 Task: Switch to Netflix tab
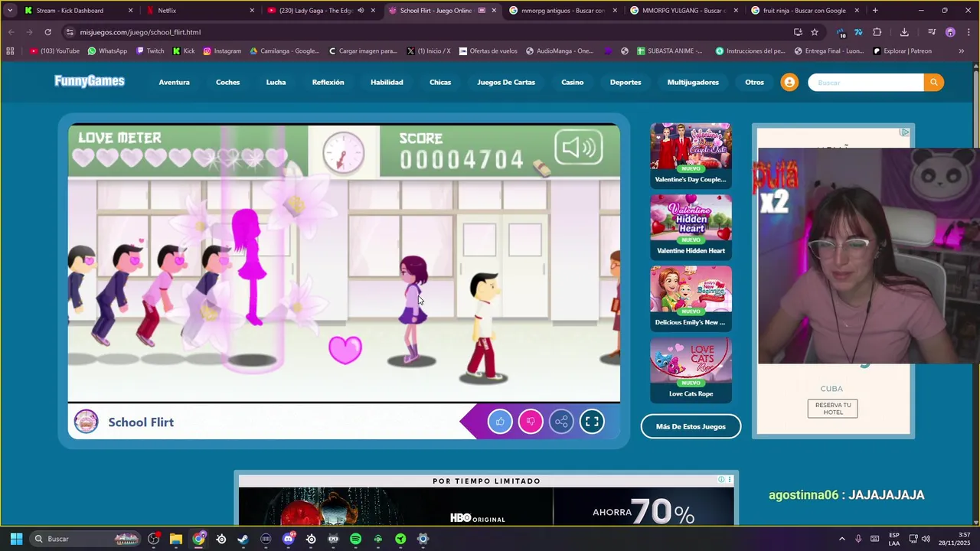click(201, 11)
